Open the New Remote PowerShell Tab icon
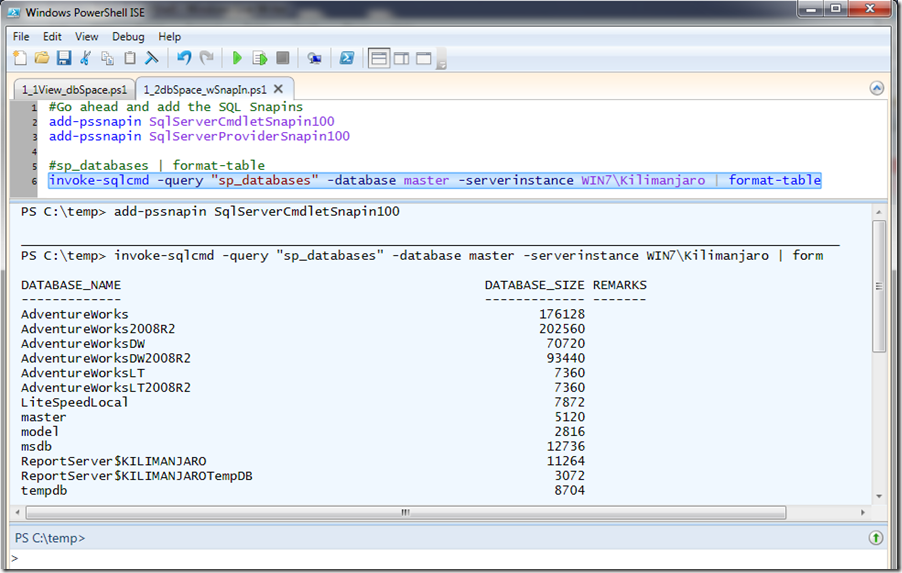Image resolution: width=902 pixels, height=573 pixels. point(315,58)
